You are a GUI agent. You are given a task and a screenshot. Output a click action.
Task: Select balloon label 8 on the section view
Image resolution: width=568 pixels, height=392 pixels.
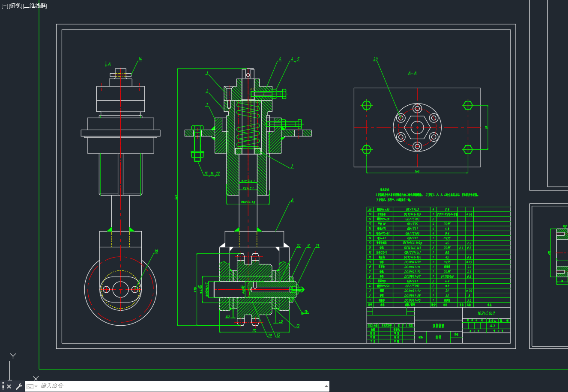(x=292, y=200)
